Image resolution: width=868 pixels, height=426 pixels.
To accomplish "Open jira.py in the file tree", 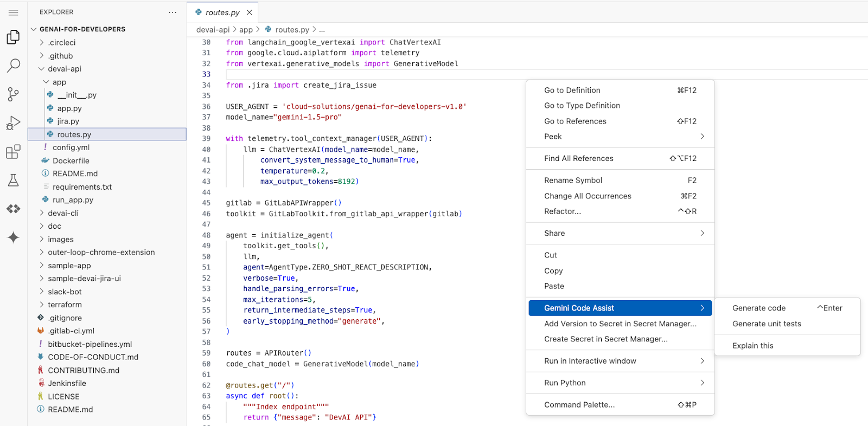I will pyautogui.click(x=107, y=121).
